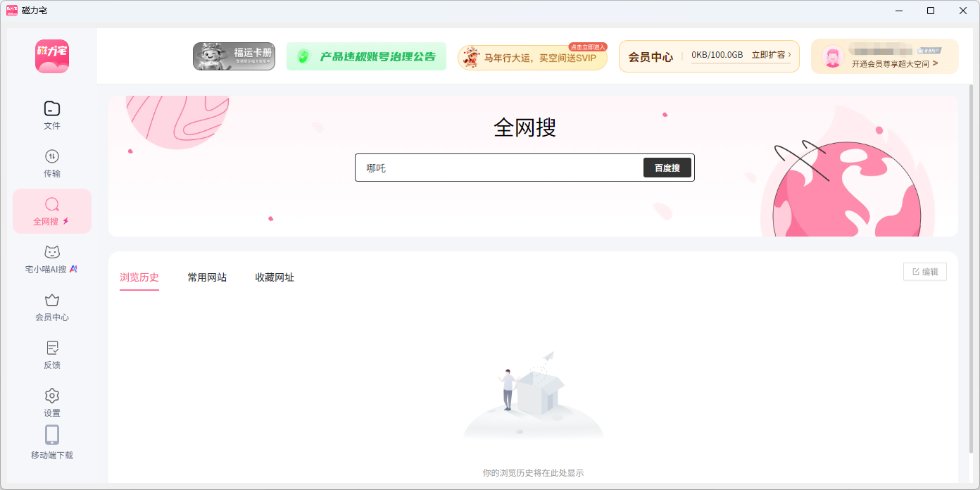Open 马年行大运 买空间送SVIP promotion banner
980x490 pixels.
[x=532, y=57]
